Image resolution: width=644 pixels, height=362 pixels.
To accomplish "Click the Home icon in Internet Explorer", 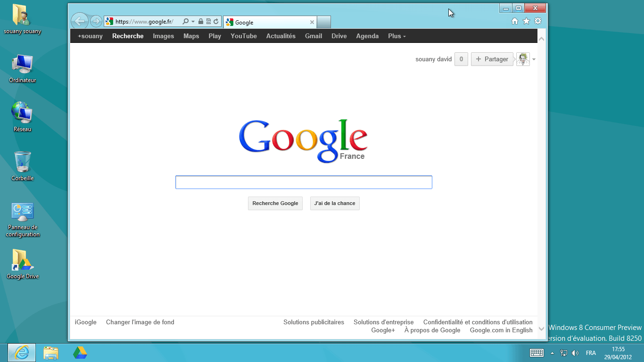I will pyautogui.click(x=515, y=21).
